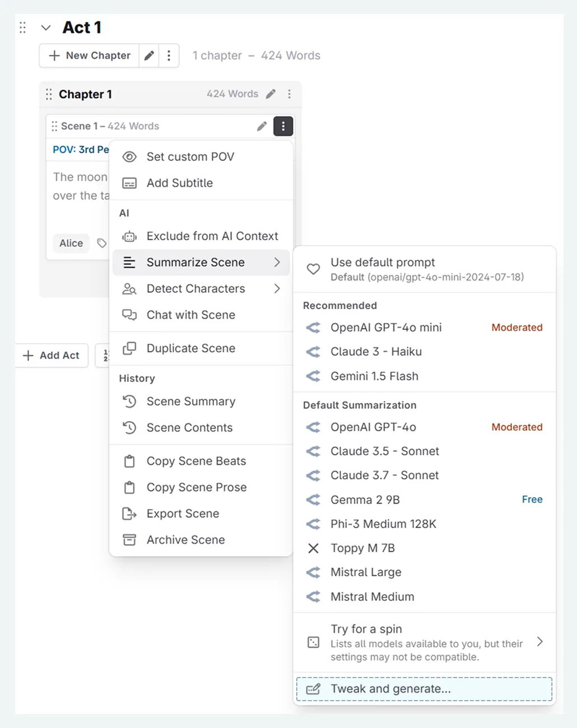
Task: Toggle Exclude from AI Context
Action: [212, 236]
